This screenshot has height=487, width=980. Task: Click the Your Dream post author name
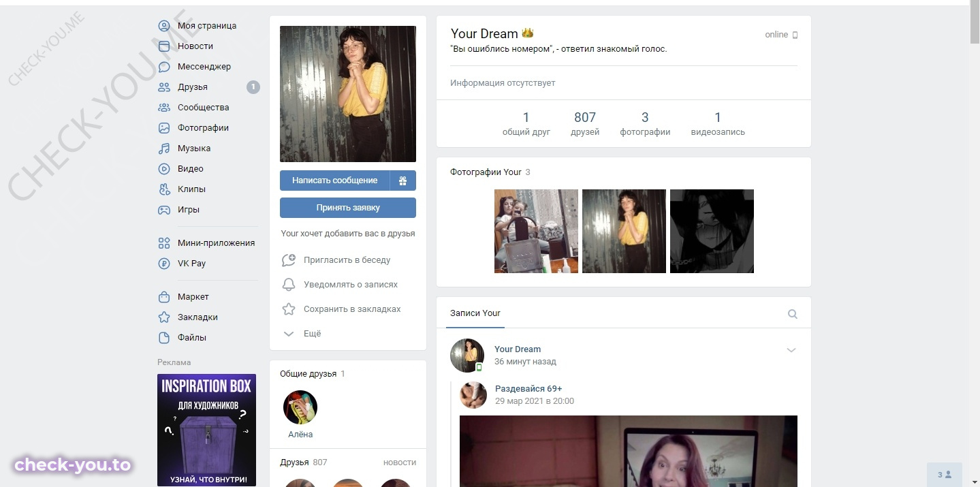tap(518, 349)
